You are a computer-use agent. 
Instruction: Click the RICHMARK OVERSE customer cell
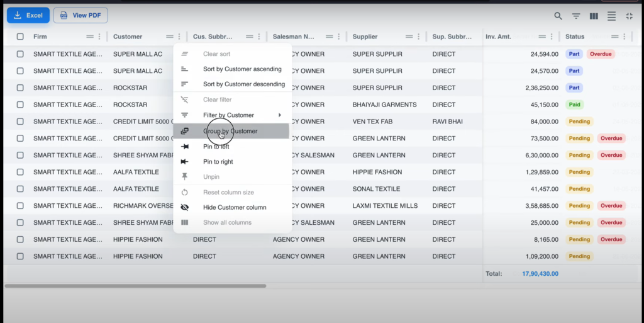tap(143, 205)
